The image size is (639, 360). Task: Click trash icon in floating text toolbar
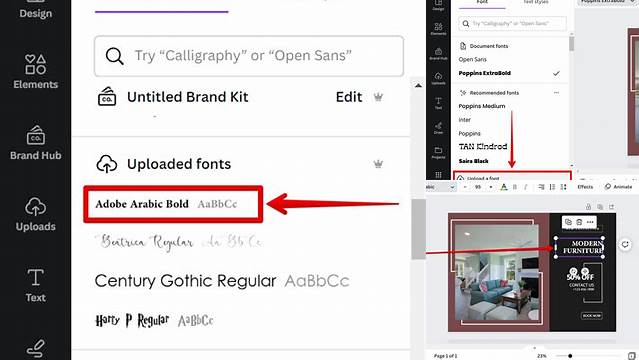579,222
